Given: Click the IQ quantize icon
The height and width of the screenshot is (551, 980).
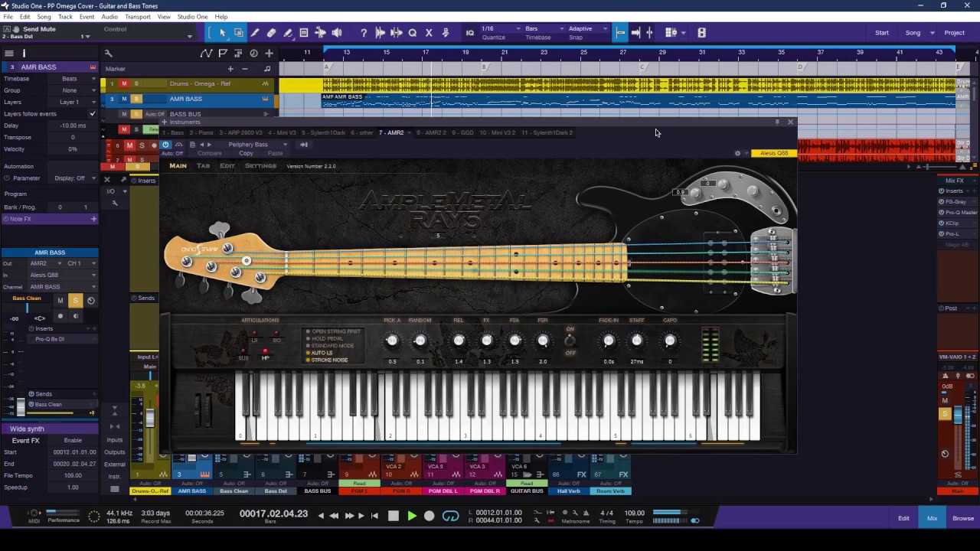Looking at the screenshot, I should click(x=470, y=33).
